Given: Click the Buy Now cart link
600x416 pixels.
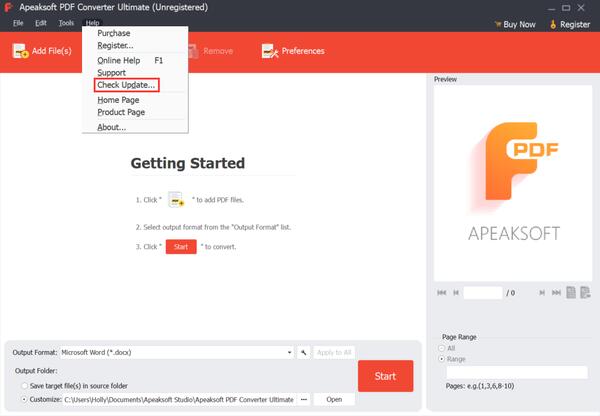Looking at the screenshot, I should pyautogui.click(x=515, y=24).
